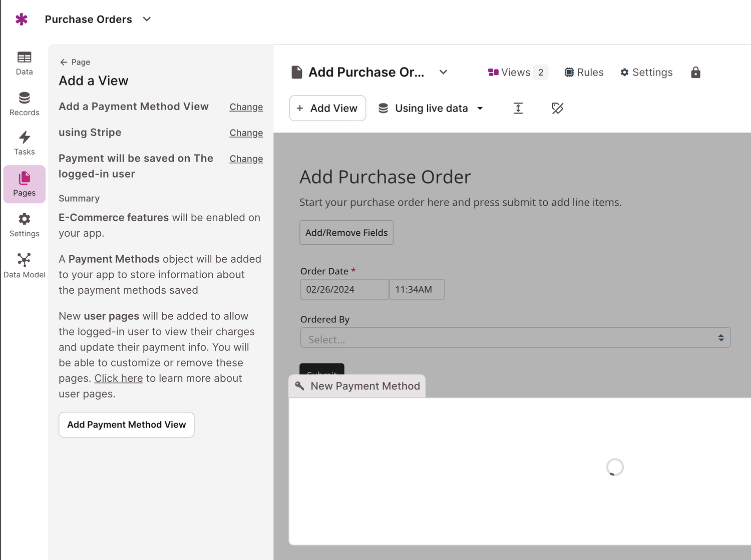Viewport: 751px width, 560px height.
Task: Toggle field labels with the tag-slash icon
Action: pos(557,108)
